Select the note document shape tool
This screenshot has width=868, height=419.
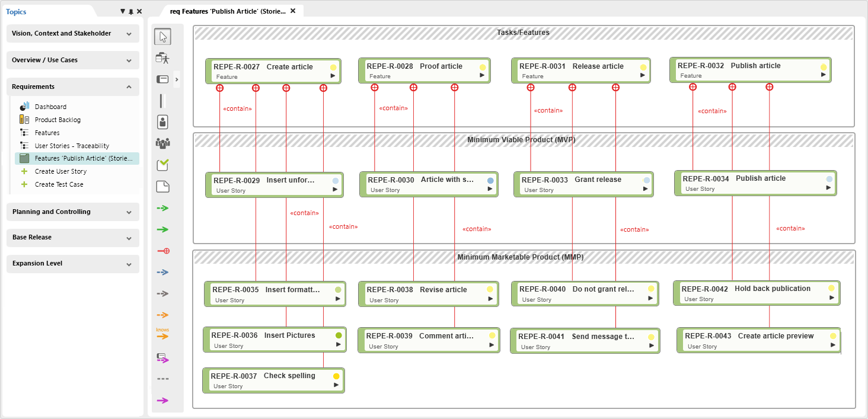162,187
